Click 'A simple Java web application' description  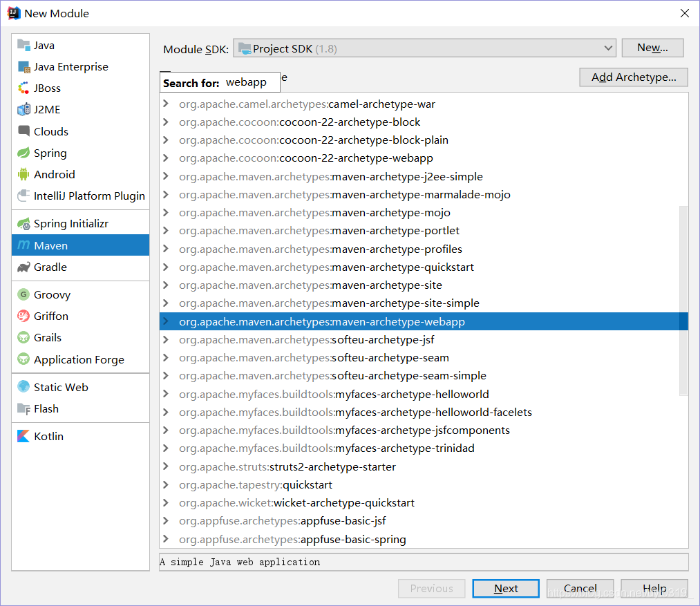pyautogui.click(x=240, y=562)
